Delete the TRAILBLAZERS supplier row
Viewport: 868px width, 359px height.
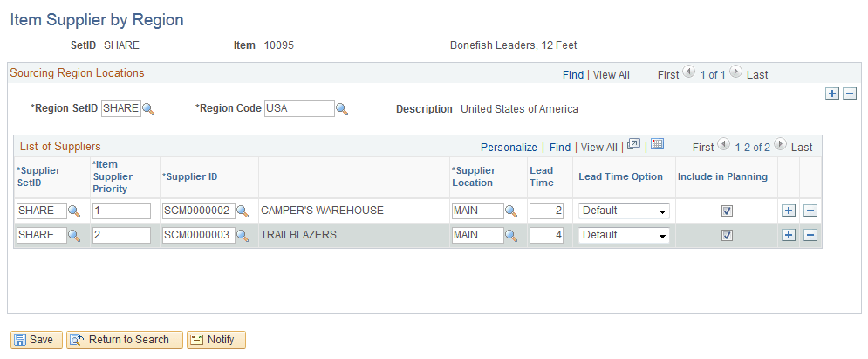[x=810, y=236]
